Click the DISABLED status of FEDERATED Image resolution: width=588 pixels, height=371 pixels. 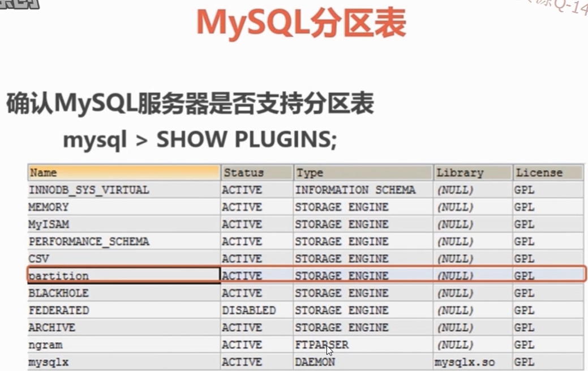click(x=257, y=310)
